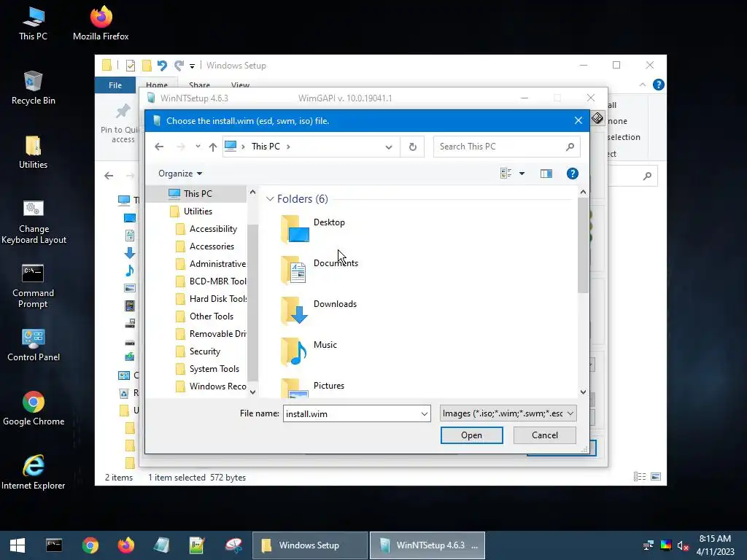The image size is (747, 560).
Task: Open Organize dropdown menu
Action: pos(180,174)
